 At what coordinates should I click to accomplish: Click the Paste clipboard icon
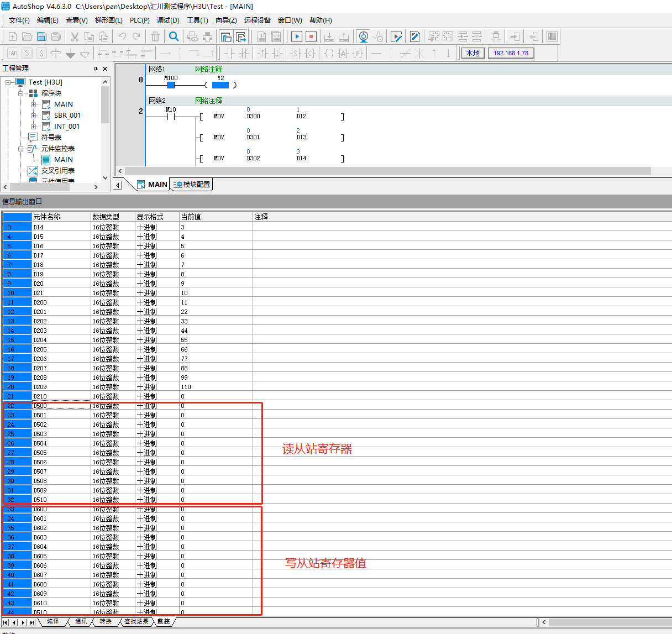coord(103,36)
